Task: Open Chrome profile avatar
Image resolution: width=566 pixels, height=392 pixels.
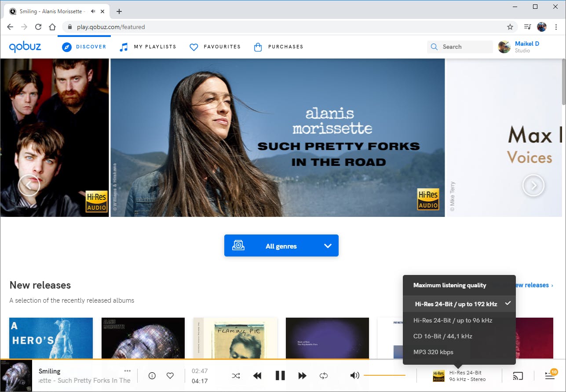Action: (x=542, y=27)
